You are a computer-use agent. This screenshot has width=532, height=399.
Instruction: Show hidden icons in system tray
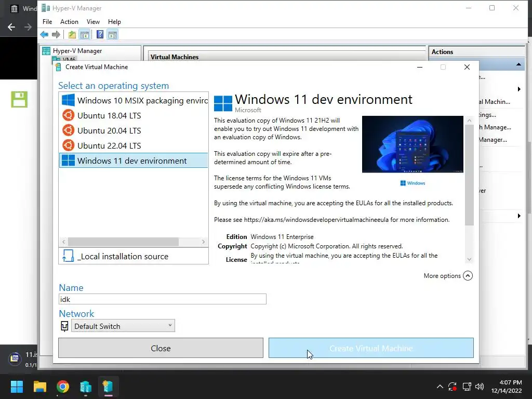[x=440, y=387]
